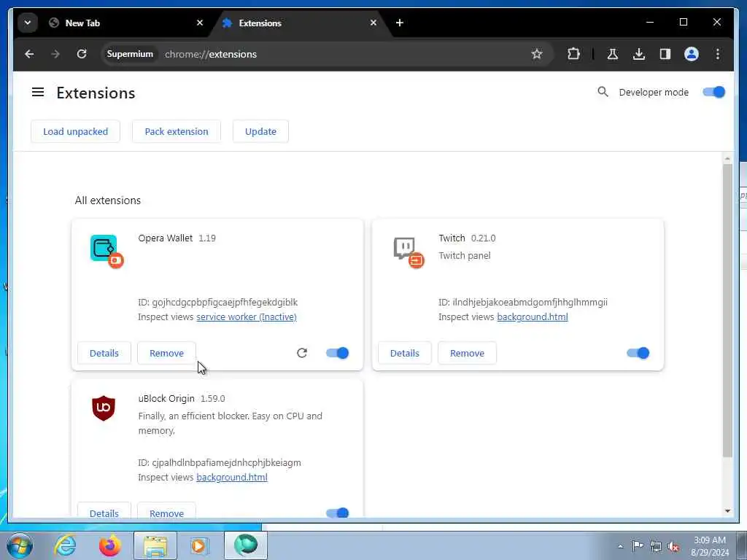Bookmark this page with the star icon

(x=537, y=54)
